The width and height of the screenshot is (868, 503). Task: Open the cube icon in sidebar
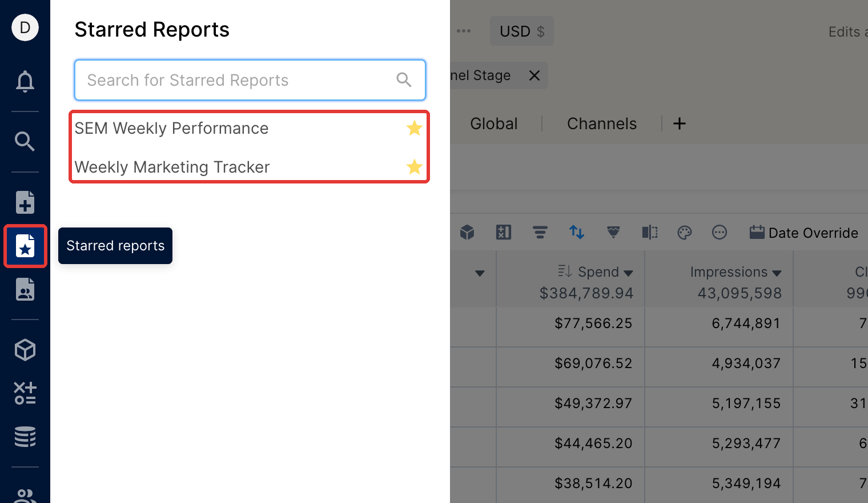25,350
